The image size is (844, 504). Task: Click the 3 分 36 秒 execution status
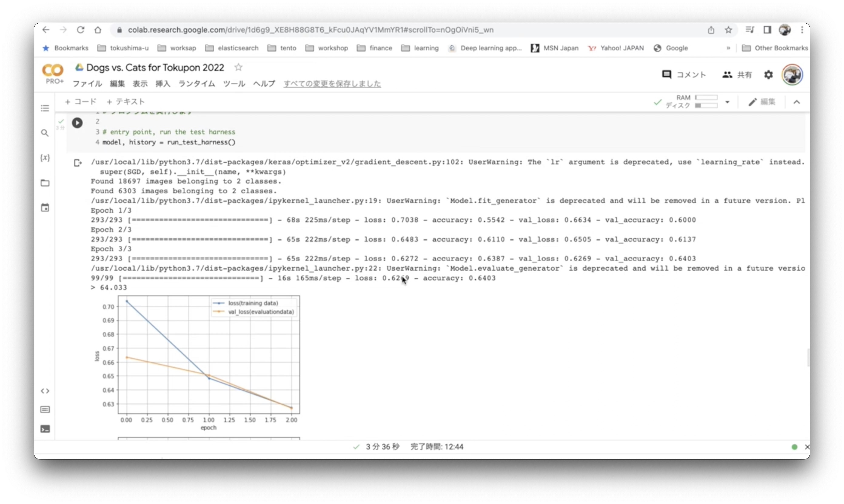382,447
